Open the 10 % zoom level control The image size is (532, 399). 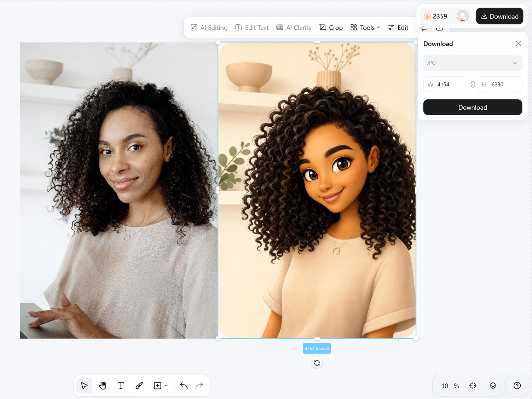point(450,386)
